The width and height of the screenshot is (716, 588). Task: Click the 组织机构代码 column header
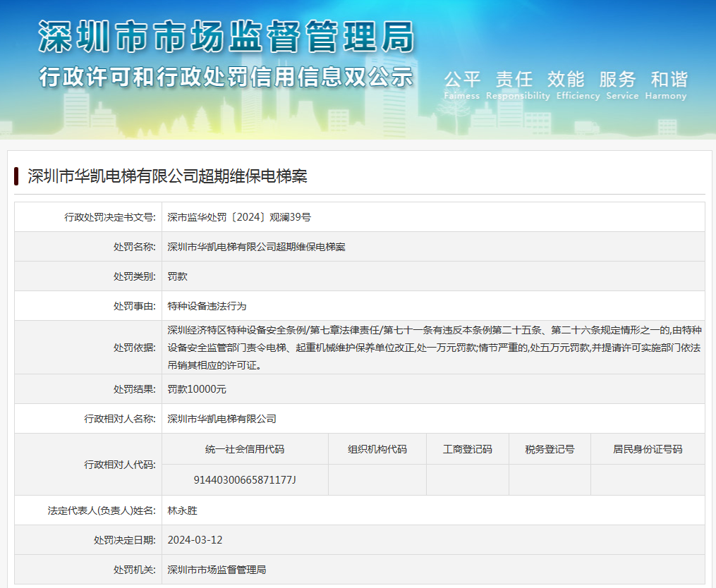click(x=377, y=449)
